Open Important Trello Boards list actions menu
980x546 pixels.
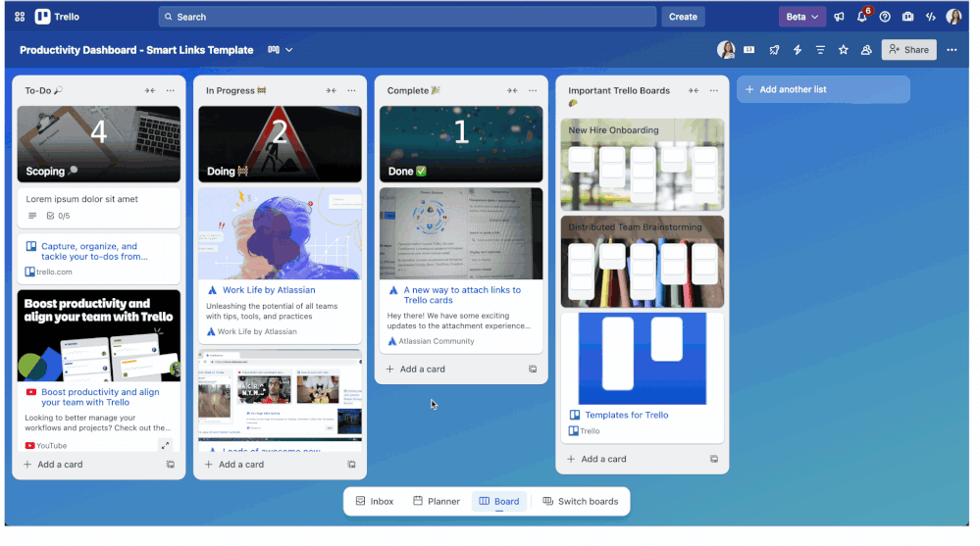coord(714,90)
